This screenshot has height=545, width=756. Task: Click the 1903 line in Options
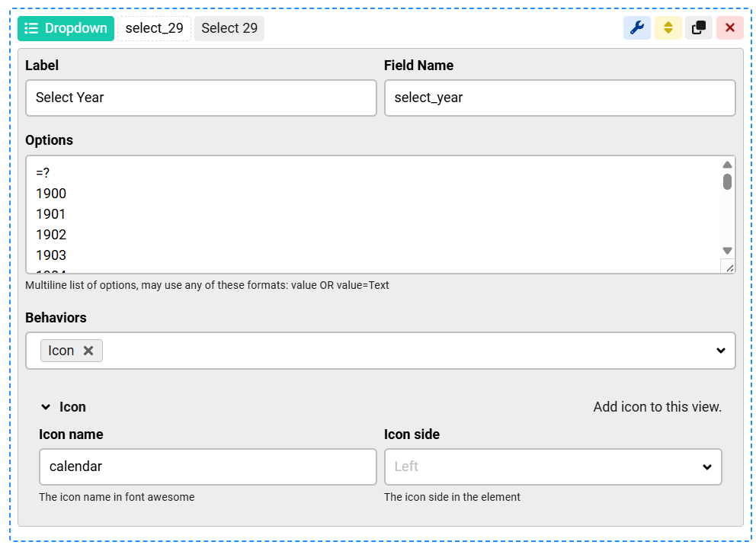(51, 255)
